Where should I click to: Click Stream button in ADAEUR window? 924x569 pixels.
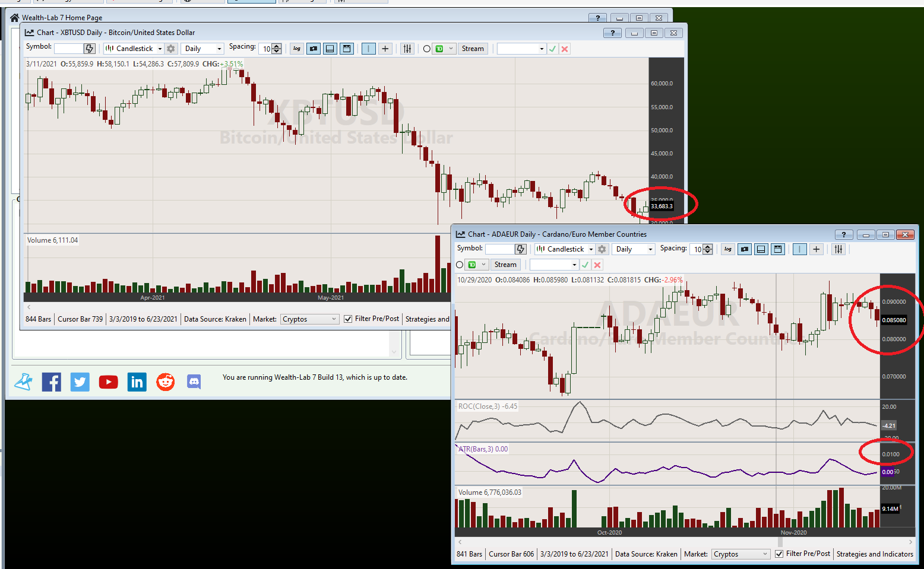click(x=505, y=265)
